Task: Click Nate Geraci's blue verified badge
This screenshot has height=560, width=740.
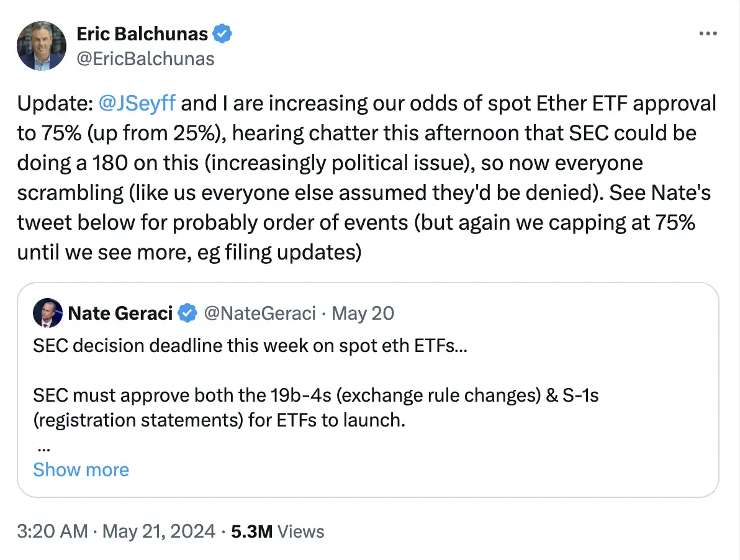Action: tap(187, 314)
